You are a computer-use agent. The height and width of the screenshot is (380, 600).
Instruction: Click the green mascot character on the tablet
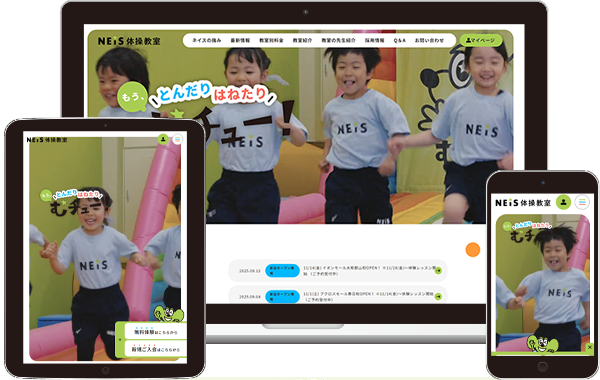[x=169, y=314]
